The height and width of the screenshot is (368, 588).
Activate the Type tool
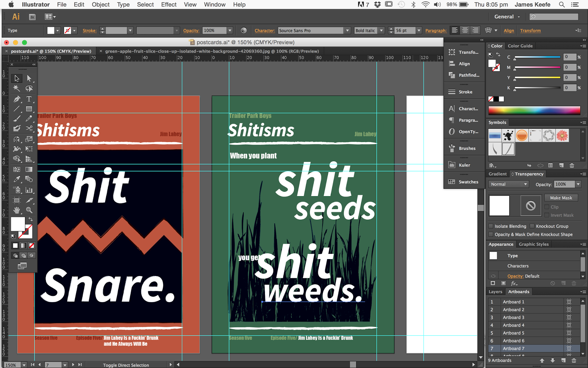tap(29, 99)
